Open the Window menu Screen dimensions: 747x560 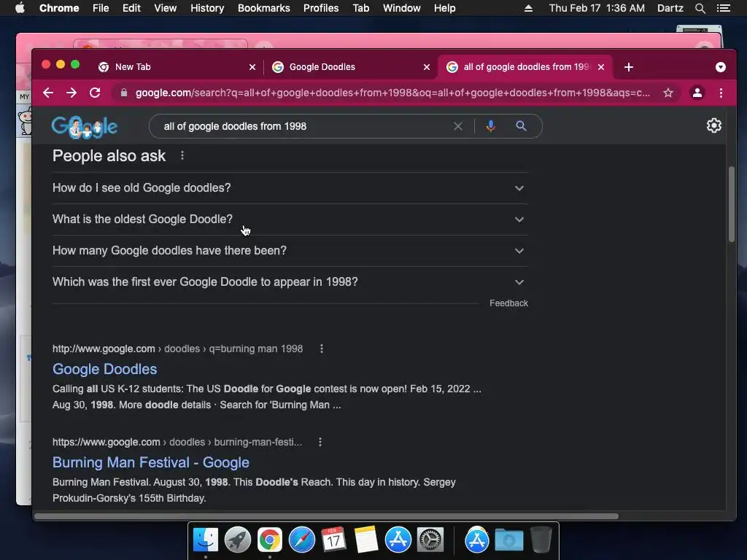click(402, 8)
